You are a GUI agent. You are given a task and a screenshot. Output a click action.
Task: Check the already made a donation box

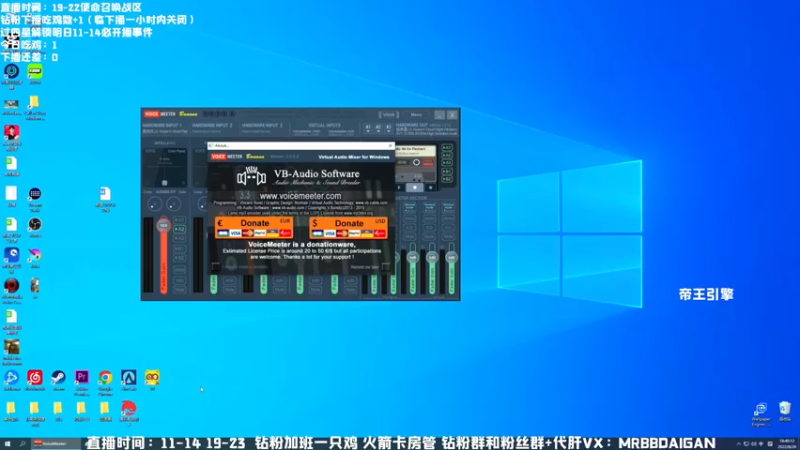216,266
